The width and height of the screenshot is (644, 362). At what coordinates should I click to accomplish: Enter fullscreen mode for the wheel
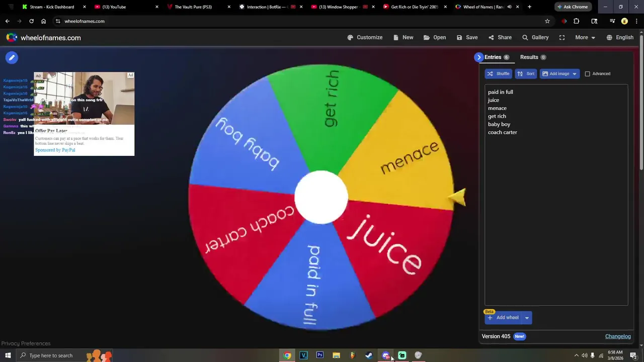click(x=562, y=37)
